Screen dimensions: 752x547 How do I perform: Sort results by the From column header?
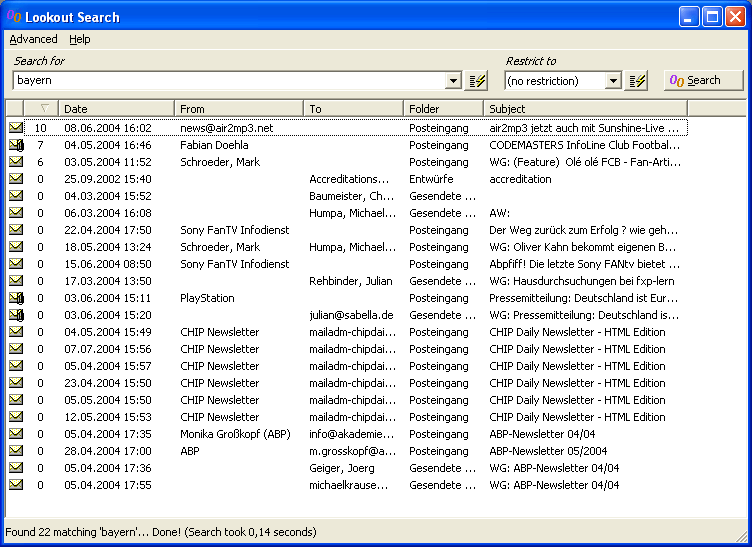point(239,109)
